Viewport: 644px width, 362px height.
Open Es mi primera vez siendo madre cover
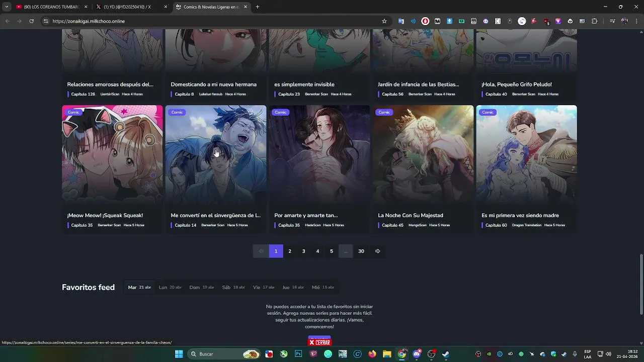point(527,154)
